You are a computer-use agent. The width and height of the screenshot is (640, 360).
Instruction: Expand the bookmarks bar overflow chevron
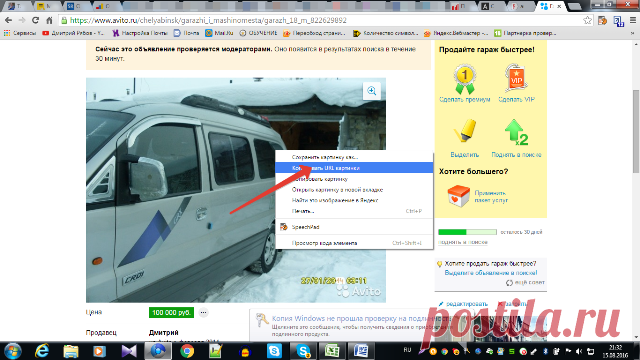(x=633, y=33)
